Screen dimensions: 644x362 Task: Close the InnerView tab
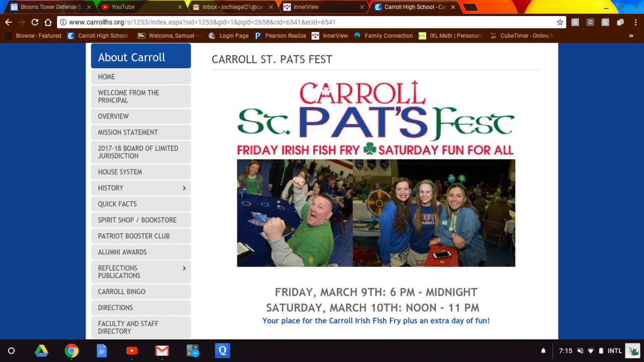[362, 7]
